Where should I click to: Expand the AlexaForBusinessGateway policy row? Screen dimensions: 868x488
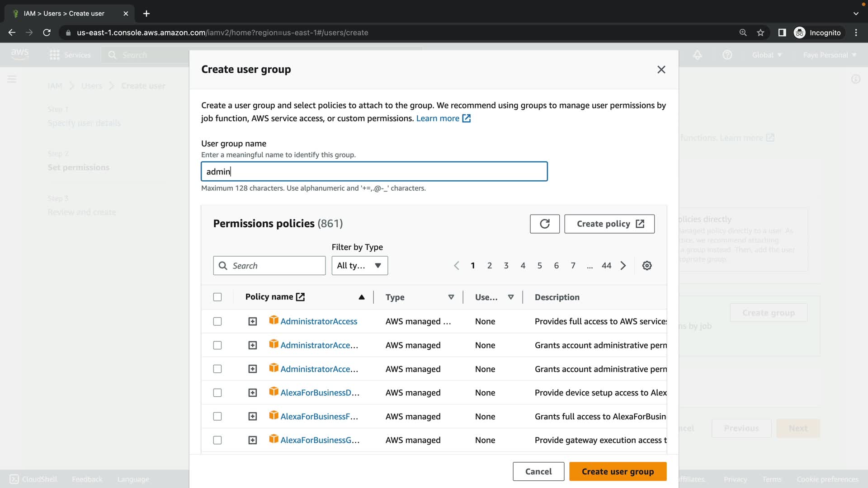(252, 440)
